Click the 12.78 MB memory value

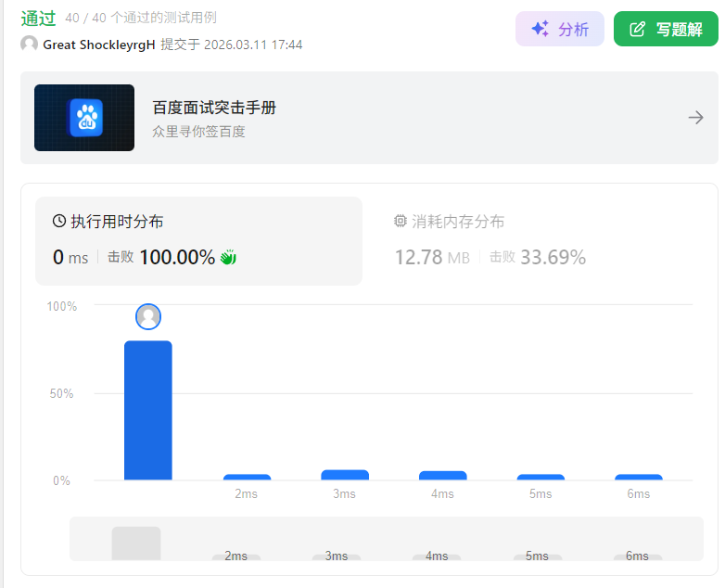pos(432,258)
